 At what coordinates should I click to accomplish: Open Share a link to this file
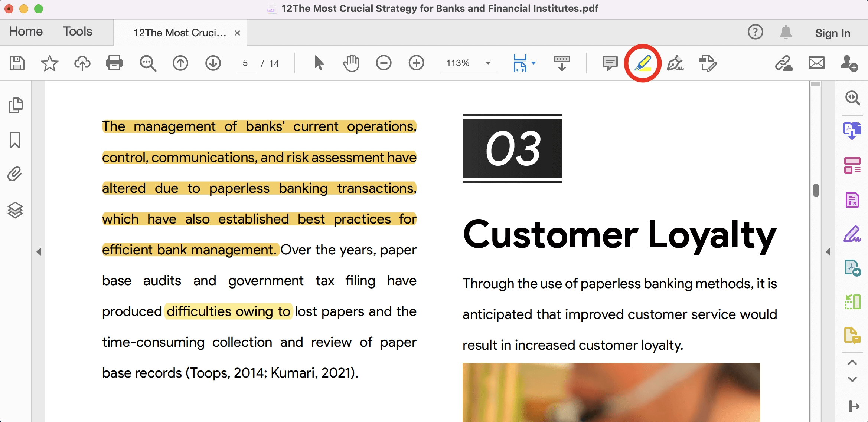click(x=784, y=63)
